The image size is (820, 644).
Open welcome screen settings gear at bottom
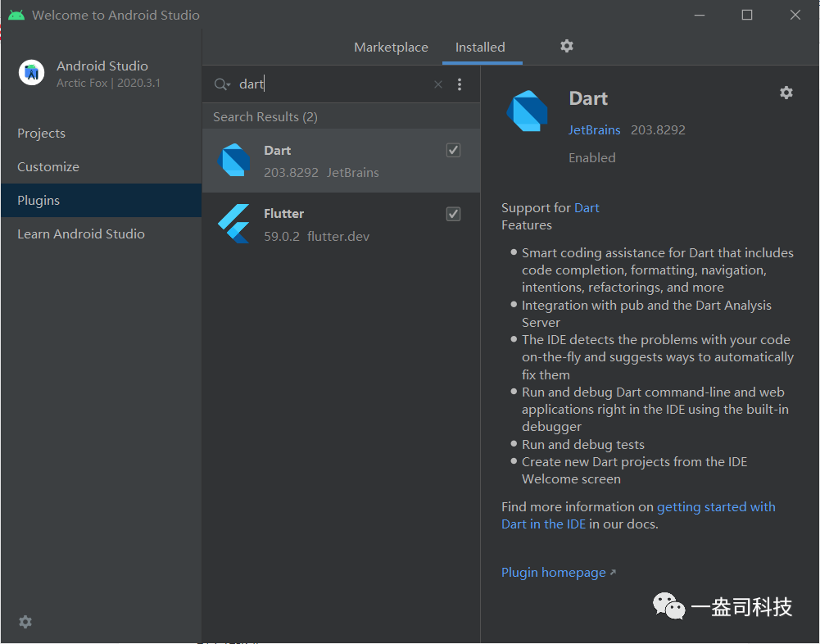[25, 622]
